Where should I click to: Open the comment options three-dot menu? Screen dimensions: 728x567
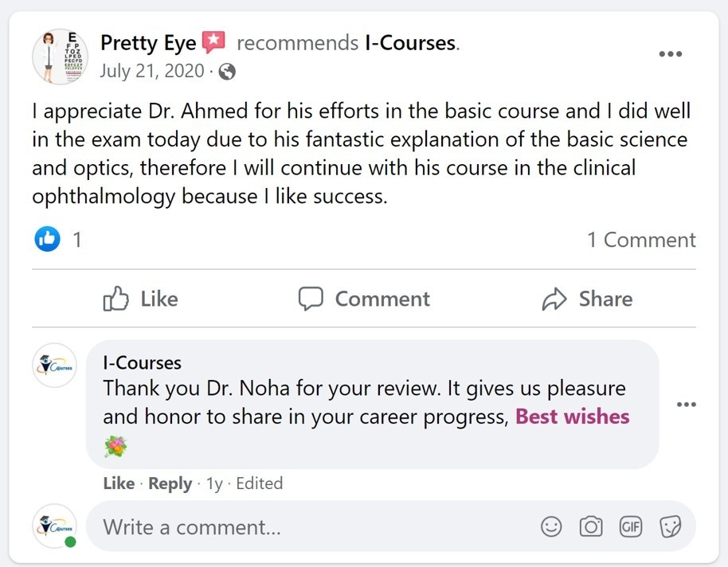point(685,405)
